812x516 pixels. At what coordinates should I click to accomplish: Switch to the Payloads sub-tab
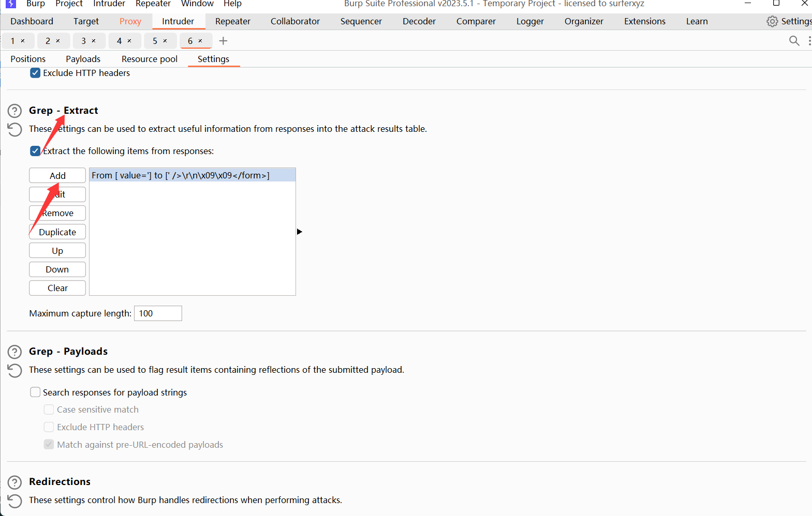pyautogui.click(x=83, y=59)
